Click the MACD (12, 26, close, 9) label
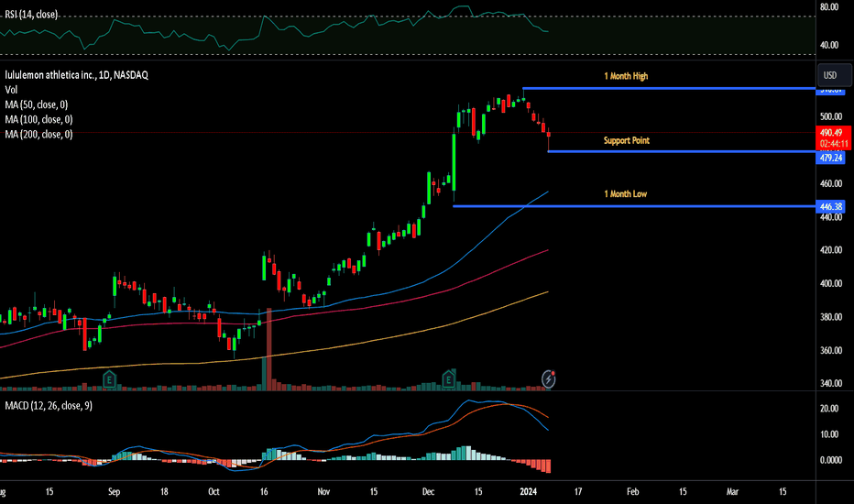 [x=49, y=406]
